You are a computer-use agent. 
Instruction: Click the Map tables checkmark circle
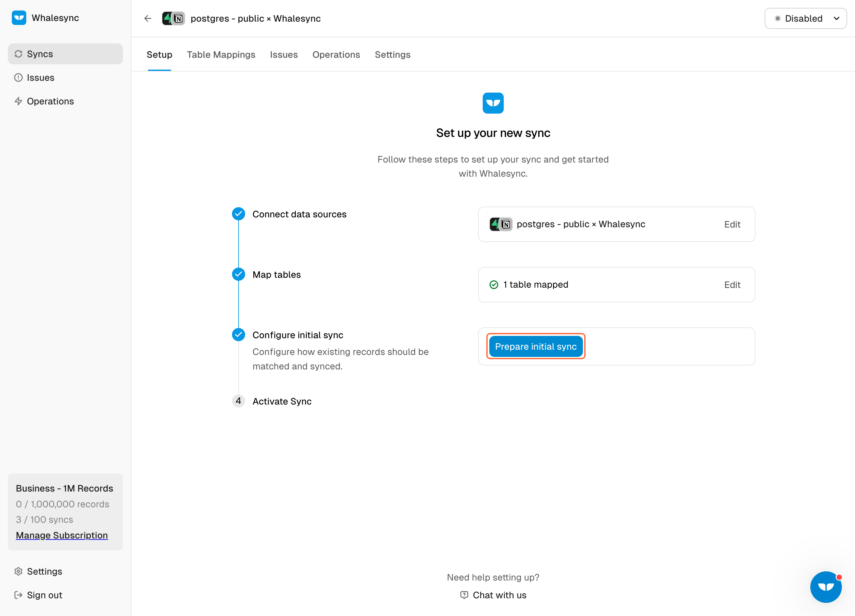point(238,274)
